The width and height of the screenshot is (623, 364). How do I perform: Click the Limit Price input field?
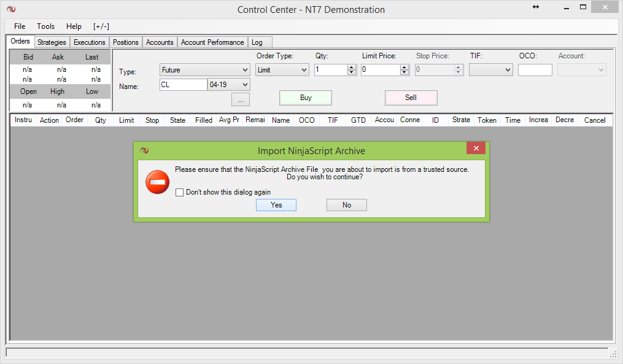[380, 70]
